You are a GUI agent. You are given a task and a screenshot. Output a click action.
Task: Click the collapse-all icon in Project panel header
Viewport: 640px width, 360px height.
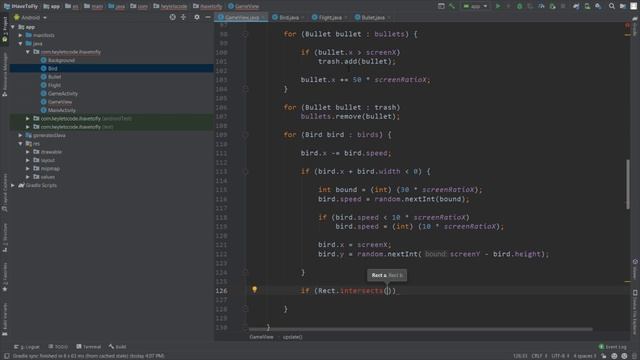click(x=183, y=17)
